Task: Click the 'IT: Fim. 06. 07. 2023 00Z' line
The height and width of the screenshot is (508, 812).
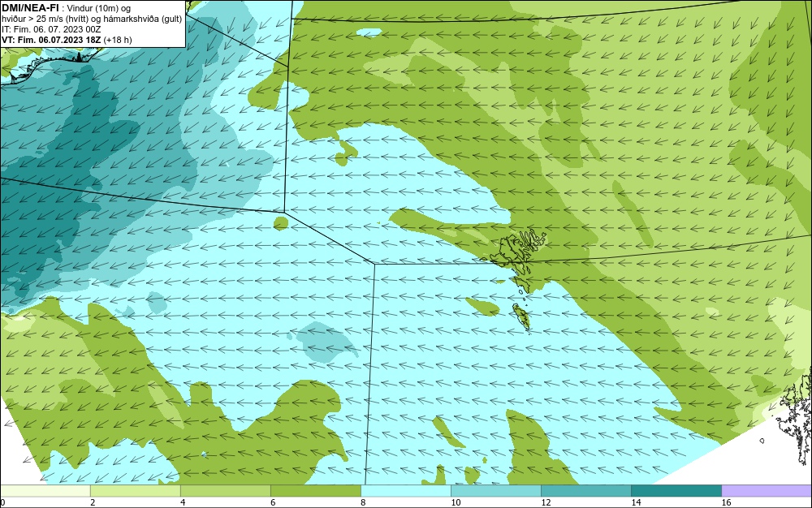Action: tap(51, 29)
